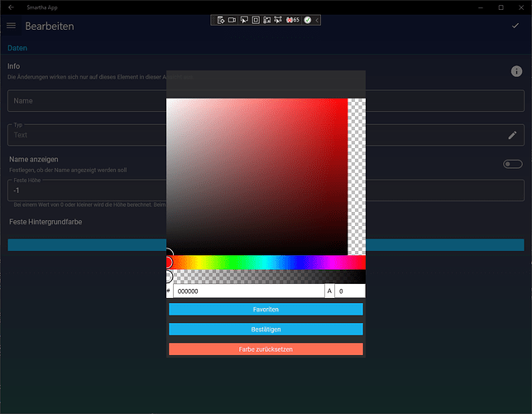Screen dimensions: 532x414
Task: Click the Favoriten button
Action: pos(266,309)
